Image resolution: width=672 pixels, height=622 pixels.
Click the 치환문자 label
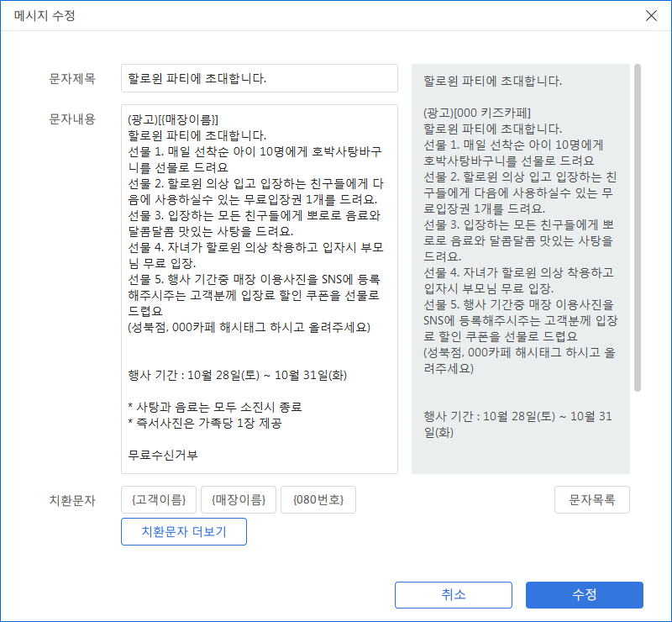(x=72, y=500)
